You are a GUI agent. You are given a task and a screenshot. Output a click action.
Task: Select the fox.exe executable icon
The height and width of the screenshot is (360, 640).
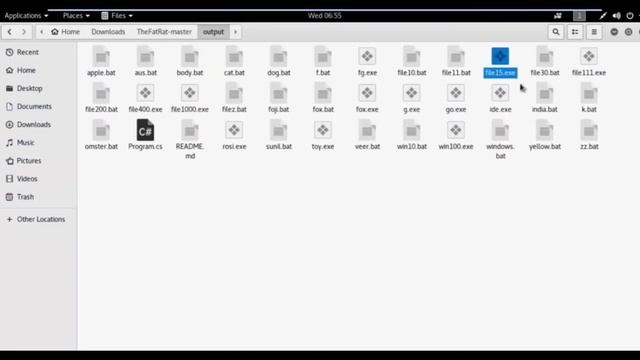pyautogui.click(x=367, y=93)
